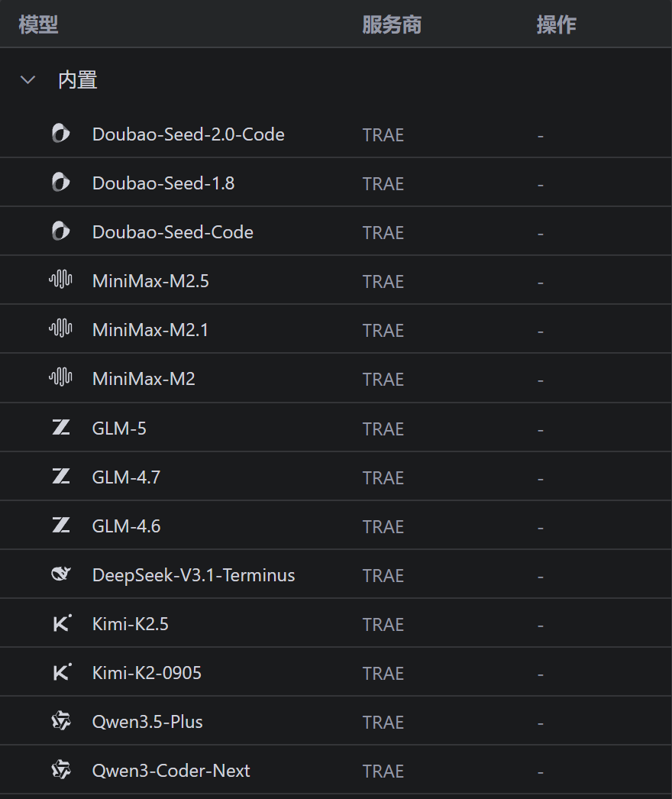Click the 服务商 column header
Viewport: 672px width, 799px height.
pyautogui.click(x=392, y=24)
